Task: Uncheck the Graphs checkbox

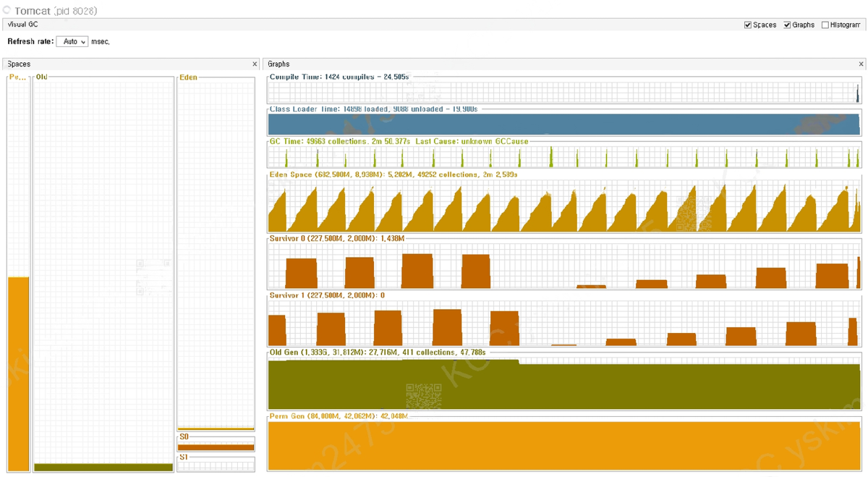Action: (x=787, y=25)
